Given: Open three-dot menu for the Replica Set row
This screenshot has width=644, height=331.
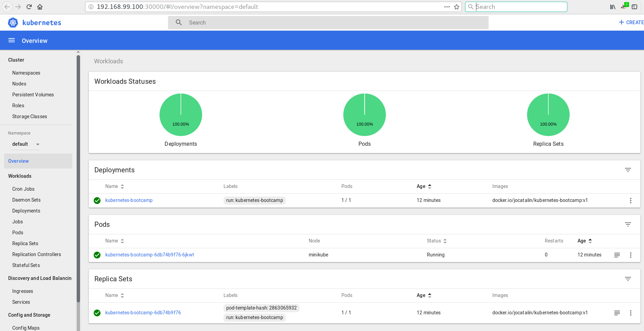Looking at the screenshot, I should [x=630, y=313].
